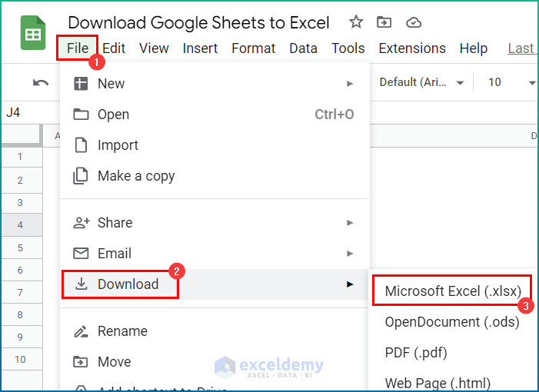Select row 6 header
The width and height of the screenshot is (539, 392).
tap(22, 270)
